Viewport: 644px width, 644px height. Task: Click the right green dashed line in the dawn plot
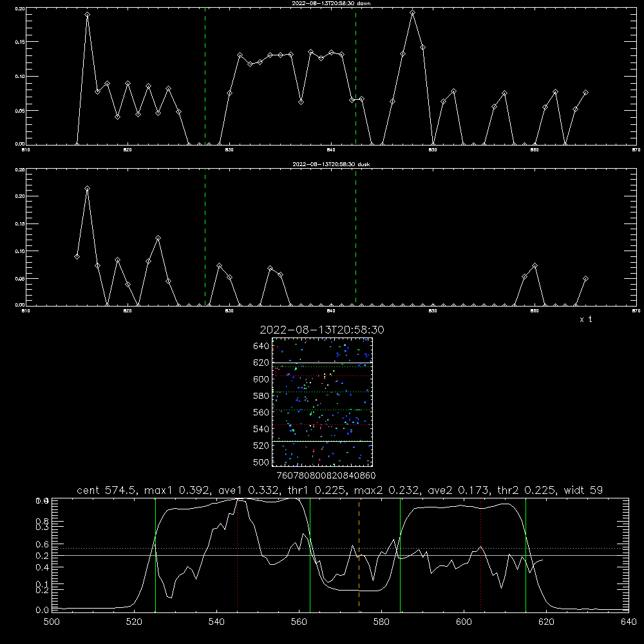point(355,76)
